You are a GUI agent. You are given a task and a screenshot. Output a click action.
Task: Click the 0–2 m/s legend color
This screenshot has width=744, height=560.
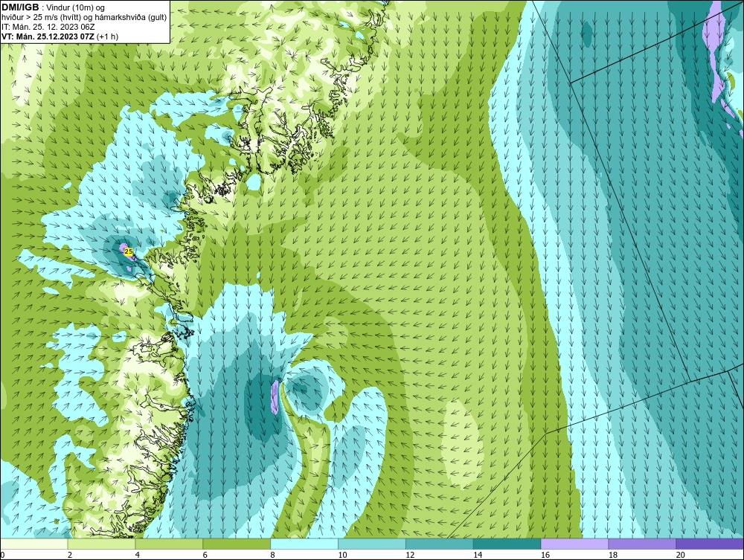point(34,544)
